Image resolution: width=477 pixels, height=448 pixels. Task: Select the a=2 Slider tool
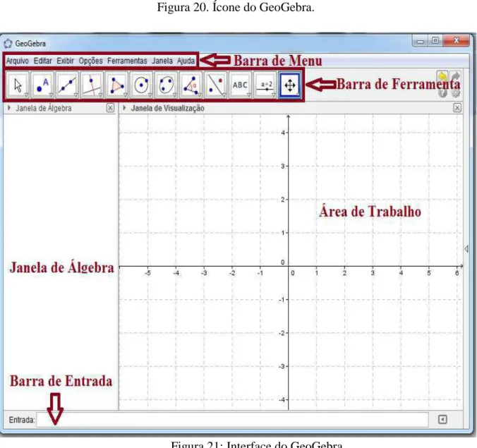[265, 85]
